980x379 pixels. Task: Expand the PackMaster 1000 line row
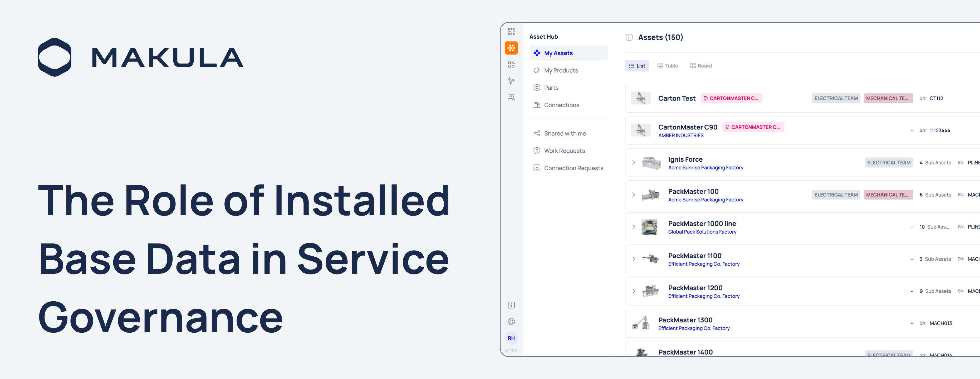[x=633, y=227]
